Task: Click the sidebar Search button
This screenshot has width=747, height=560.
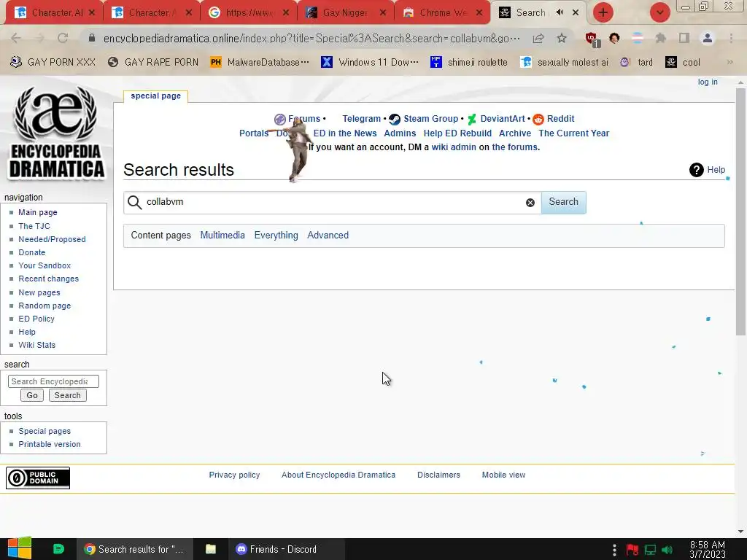Action: 67,395
